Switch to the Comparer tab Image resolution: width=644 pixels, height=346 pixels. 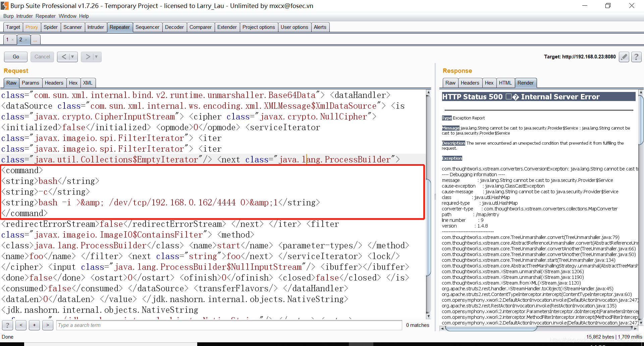pos(201,27)
